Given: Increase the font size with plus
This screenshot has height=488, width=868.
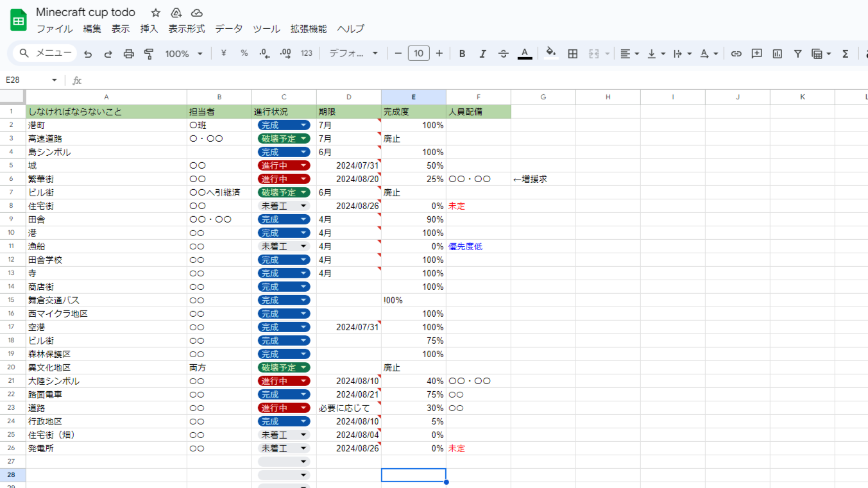Looking at the screenshot, I should [439, 53].
